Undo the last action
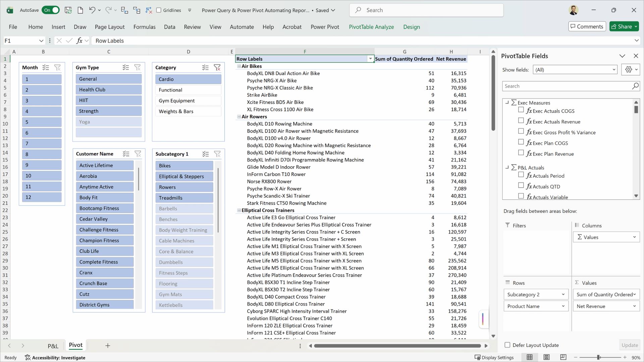This screenshot has height=362, width=644. (x=92, y=10)
